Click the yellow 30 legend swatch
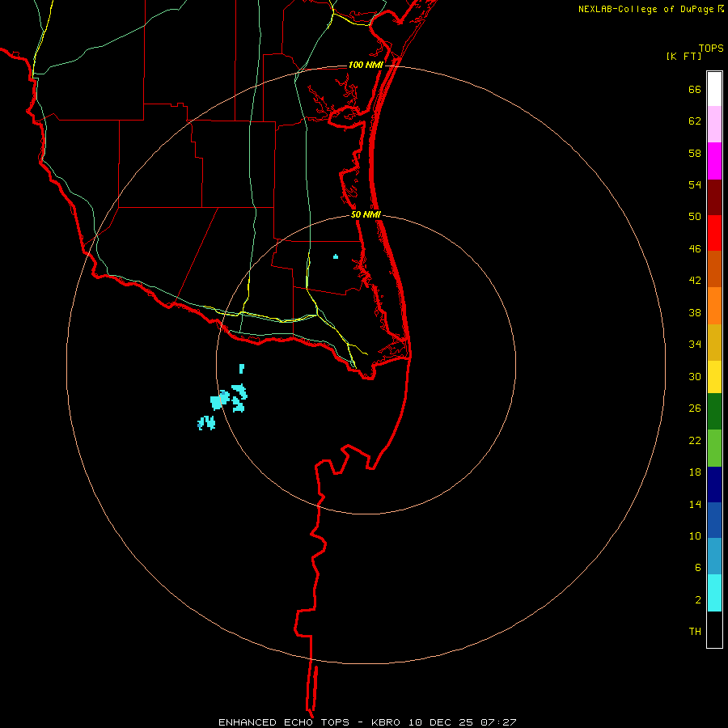Viewport: 728px width, 728px height. tap(714, 377)
